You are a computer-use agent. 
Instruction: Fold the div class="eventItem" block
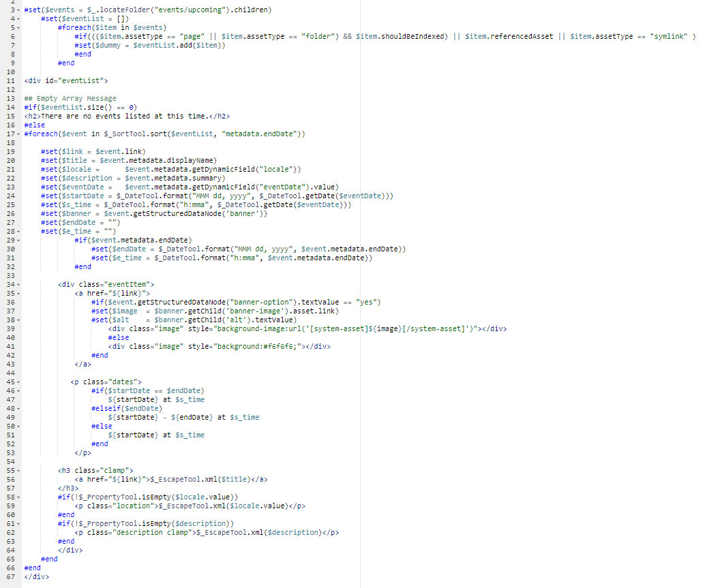18,284
